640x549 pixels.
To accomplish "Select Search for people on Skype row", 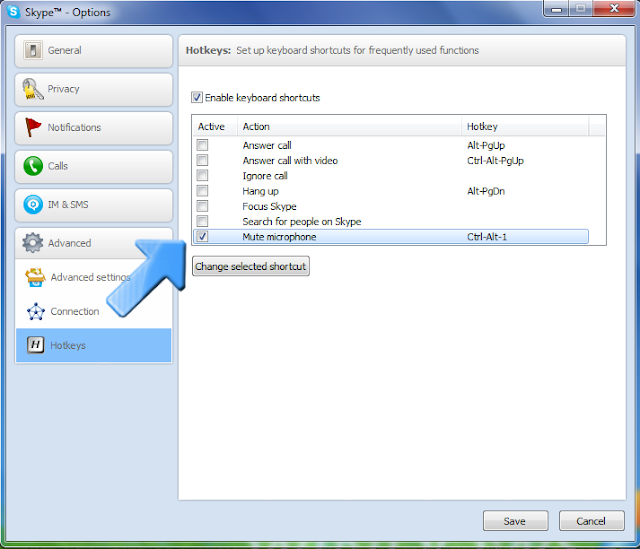I will (390, 222).
